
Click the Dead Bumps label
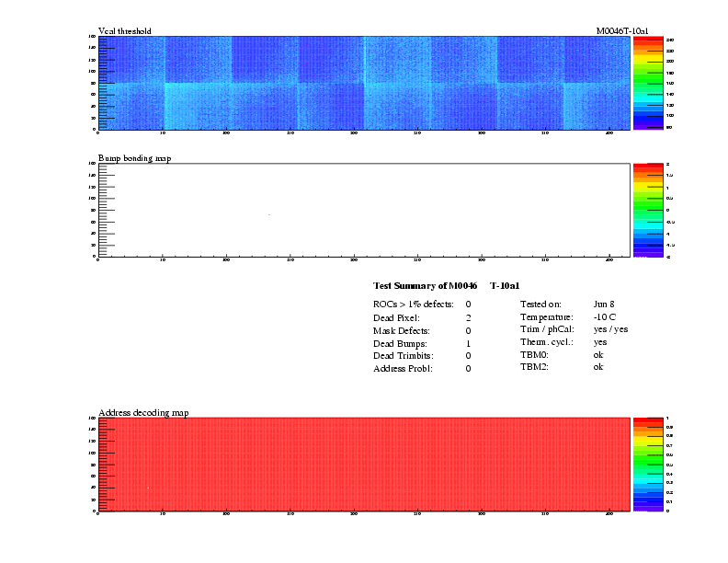pos(399,343)
